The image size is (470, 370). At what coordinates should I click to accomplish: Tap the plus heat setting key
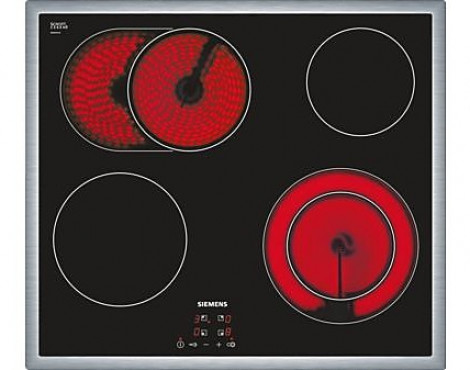[x=219, y=345]
